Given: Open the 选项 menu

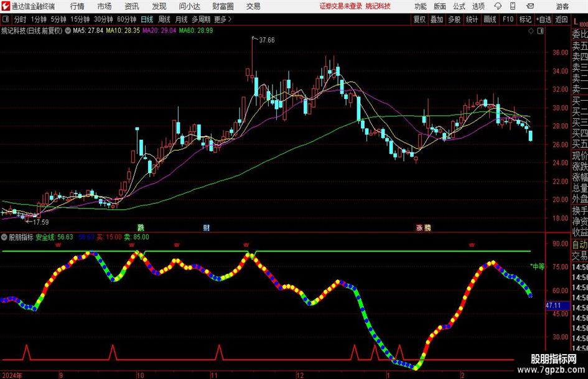Looking at the screenshot, I should coord(478,6).
